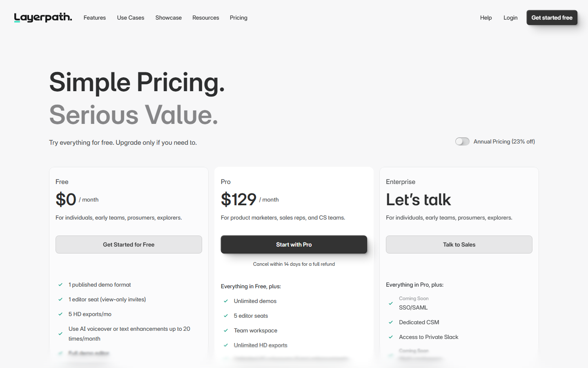588x368 pixels.
Task: Click checkmark beside 1 published demo format
Action: pos(60,285)
